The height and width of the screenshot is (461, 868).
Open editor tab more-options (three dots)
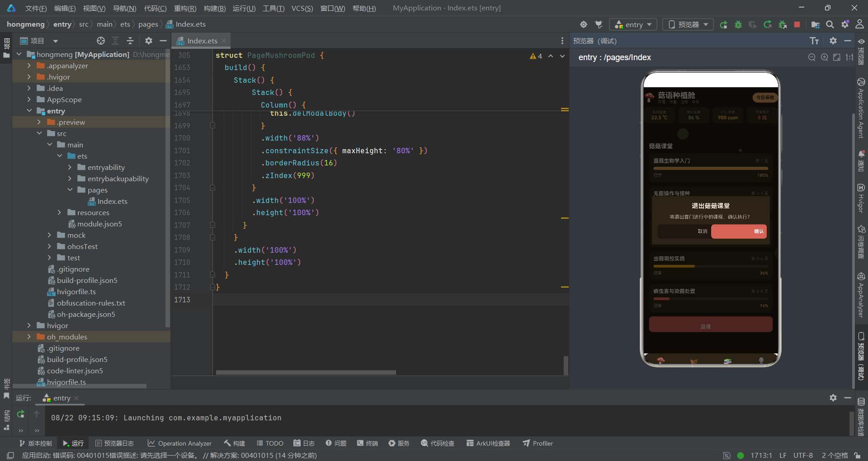coord(562,41)
